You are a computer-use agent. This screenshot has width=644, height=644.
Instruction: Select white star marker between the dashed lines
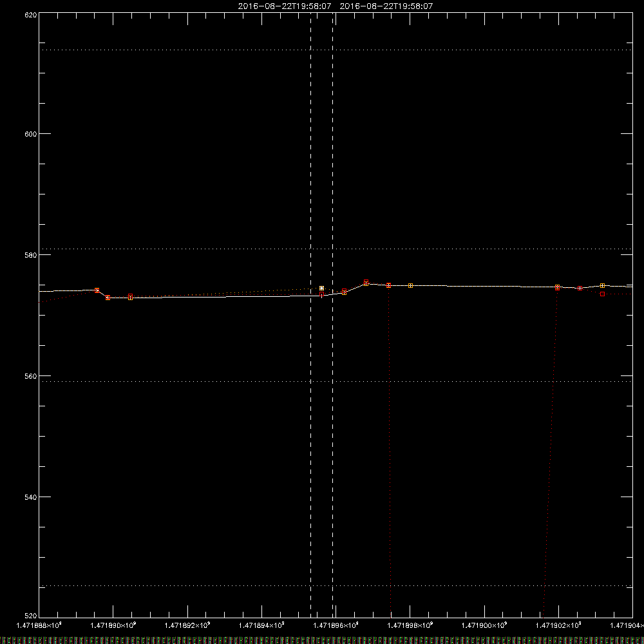pyautogui.click(x=321, y=289)
